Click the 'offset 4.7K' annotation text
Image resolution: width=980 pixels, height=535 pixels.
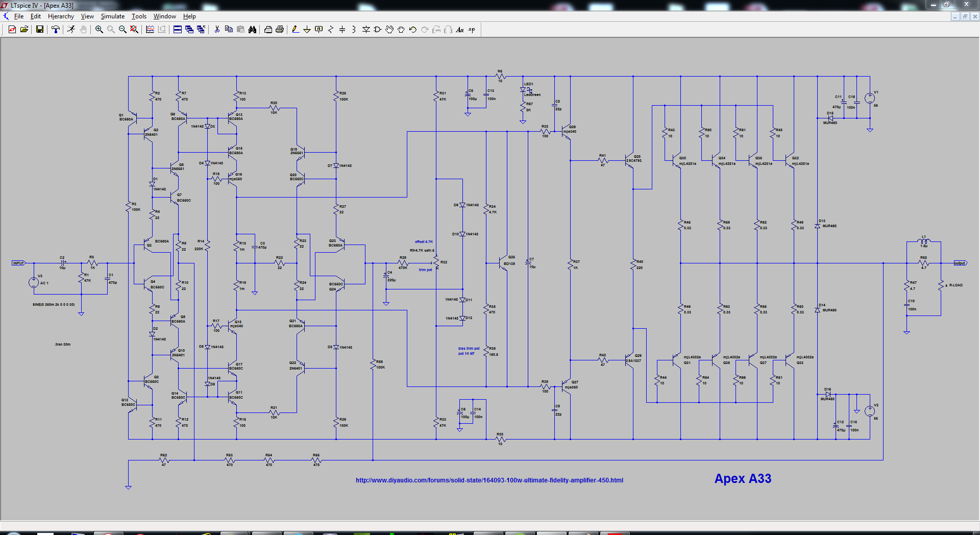(424, 242)
